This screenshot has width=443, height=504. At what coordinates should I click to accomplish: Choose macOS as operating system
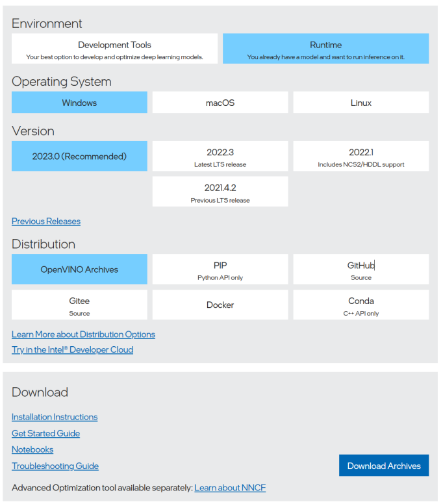point(220,102)
